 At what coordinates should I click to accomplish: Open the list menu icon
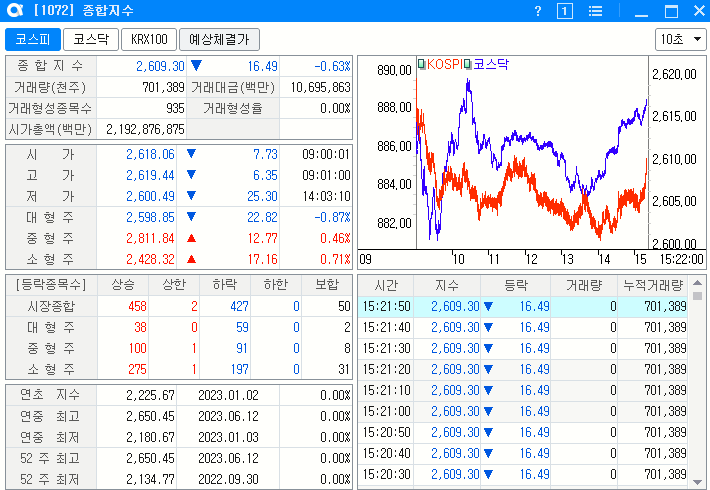[595, 11]
